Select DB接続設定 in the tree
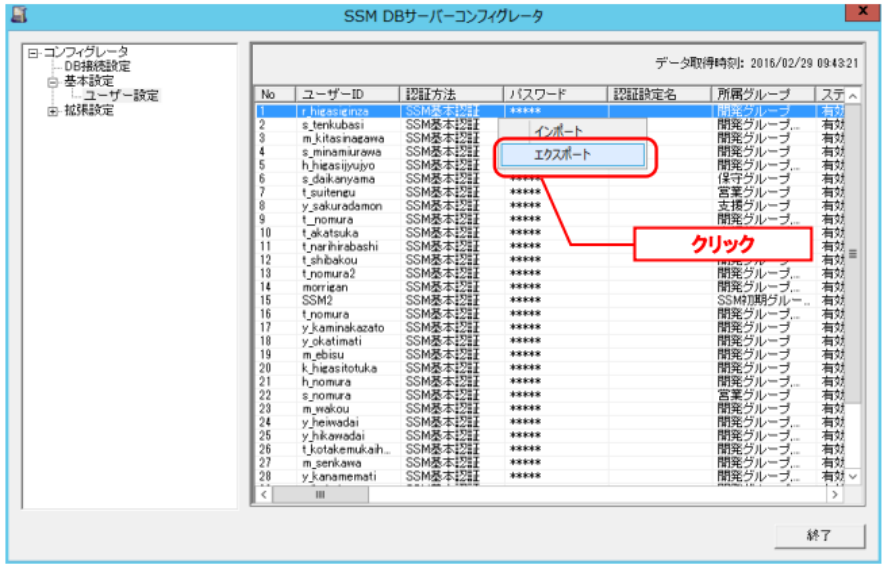 [97, 67]
